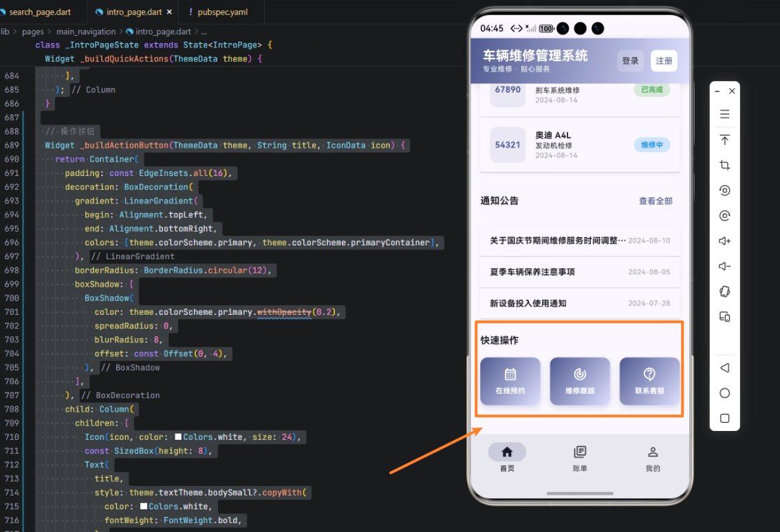This screenshot has height=532, width=780.
Task: Tap the Android home circle button
Action: [x=724, y=393]
